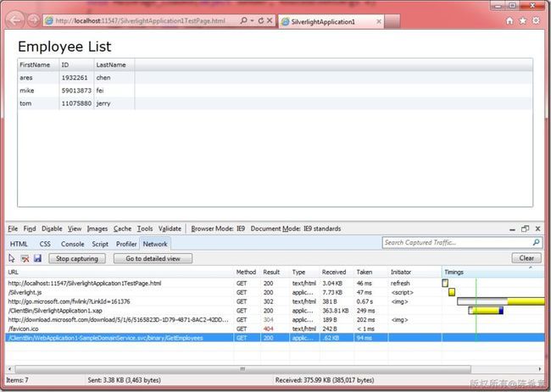Select the employee row 'ares'
551x392 pixels.
(275, 78)
